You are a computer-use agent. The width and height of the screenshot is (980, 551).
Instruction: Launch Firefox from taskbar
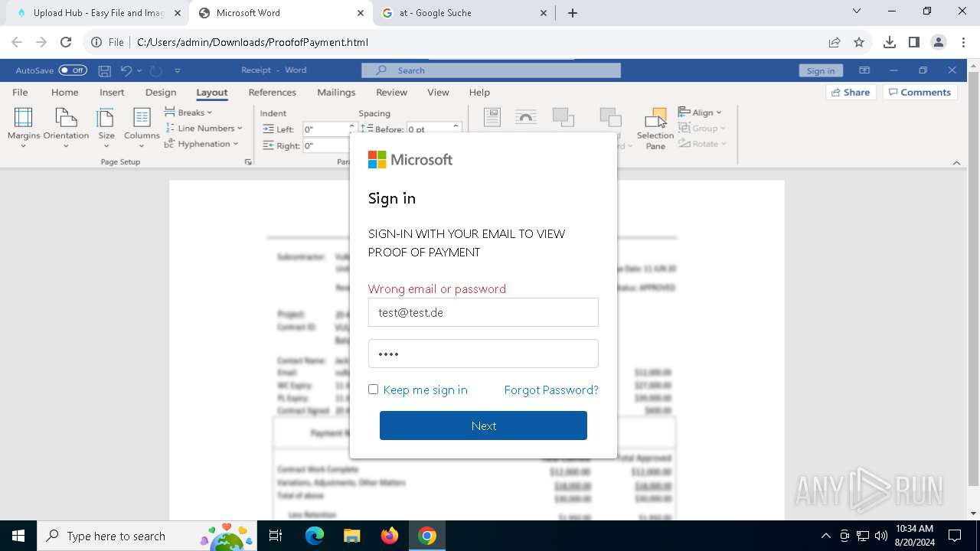[x=390, y=536]
